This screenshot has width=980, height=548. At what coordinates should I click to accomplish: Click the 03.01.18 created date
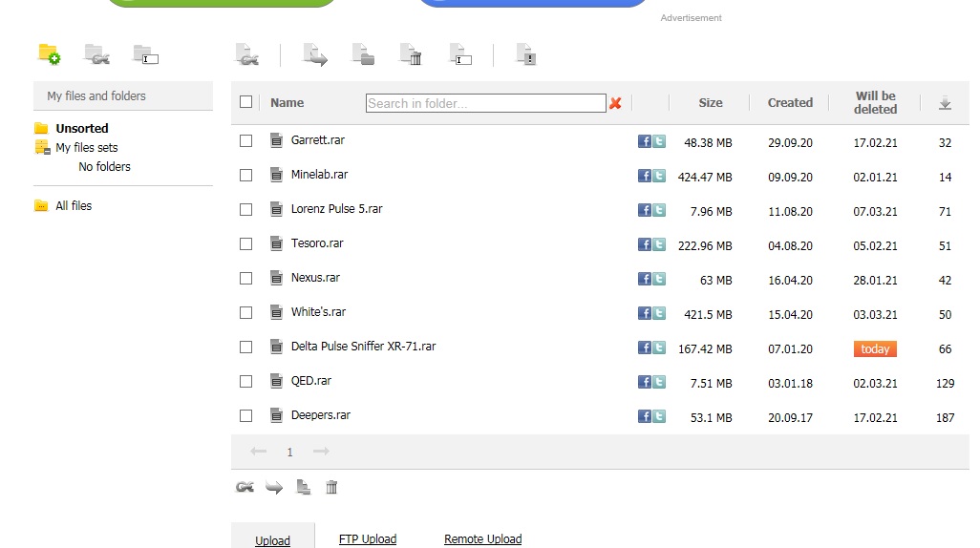pyautogui.click(x=790, y=383)
